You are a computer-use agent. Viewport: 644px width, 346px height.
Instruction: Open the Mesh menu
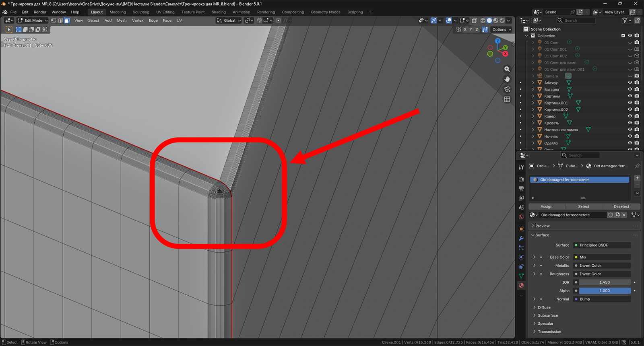[122, 21]
